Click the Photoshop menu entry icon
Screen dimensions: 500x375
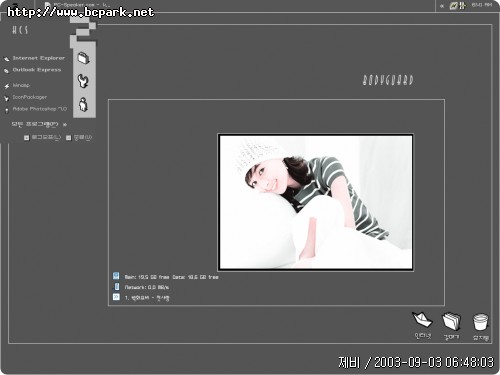pos(7,110)
